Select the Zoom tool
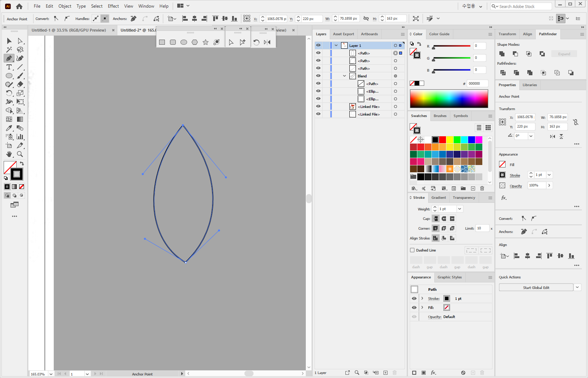Viewport: 588px width, 378px height. 20,154
